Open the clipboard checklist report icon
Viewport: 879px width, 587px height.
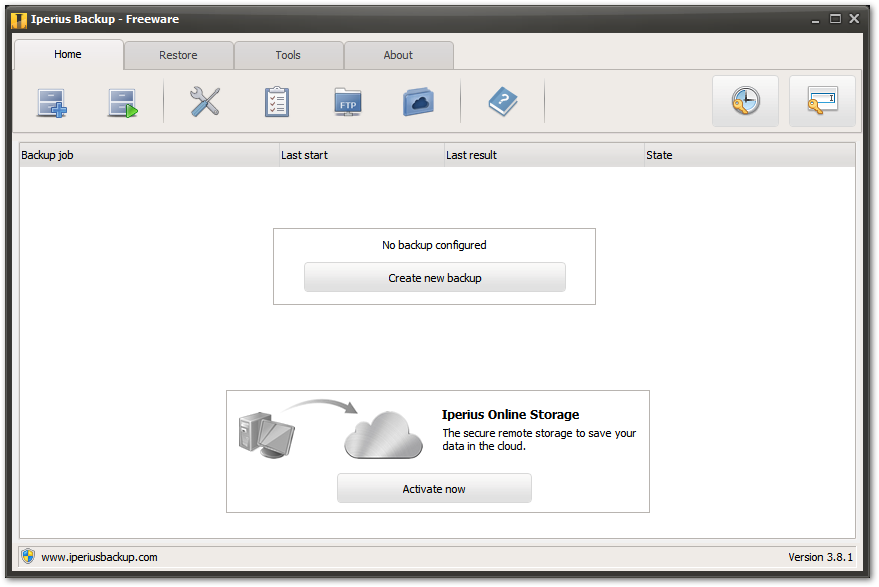click(x=277, y=101)
